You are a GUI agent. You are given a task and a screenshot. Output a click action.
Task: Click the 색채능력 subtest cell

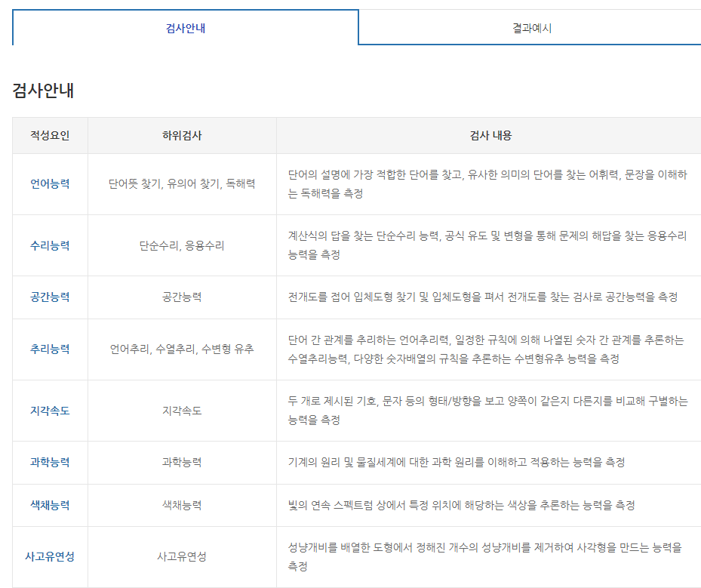(183, 504)
